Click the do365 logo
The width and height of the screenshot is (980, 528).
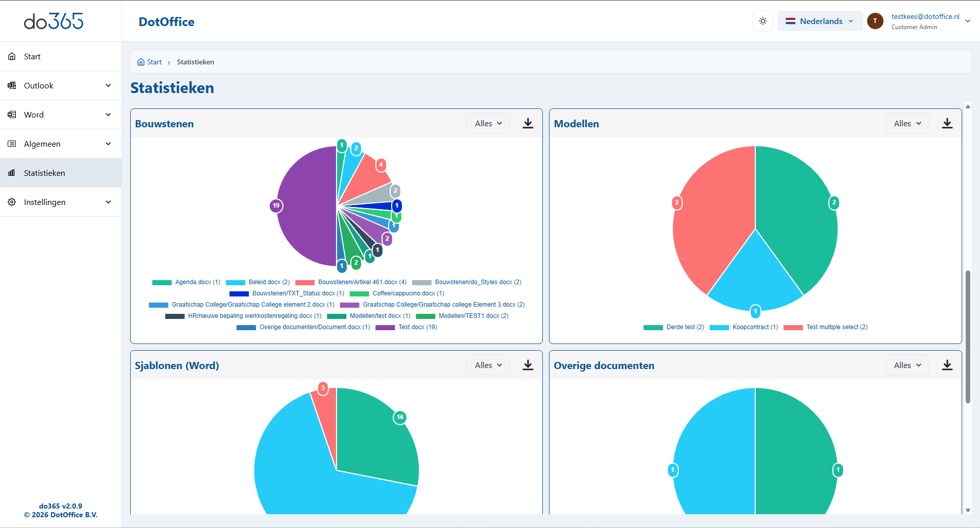tap(54, 21)
